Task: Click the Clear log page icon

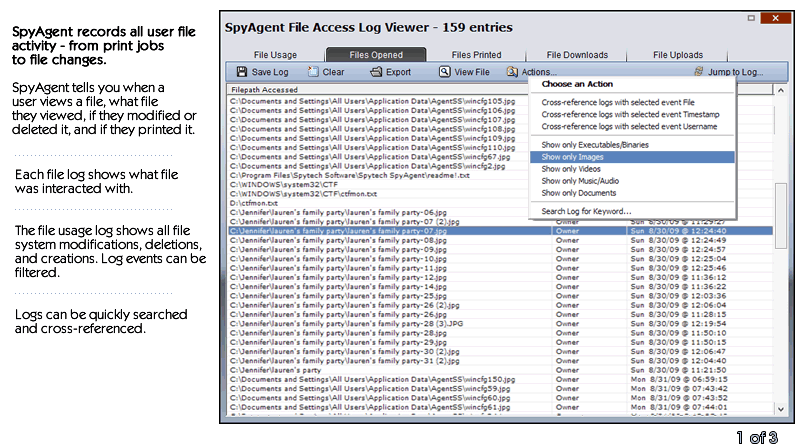Action: tap(313, 72)
